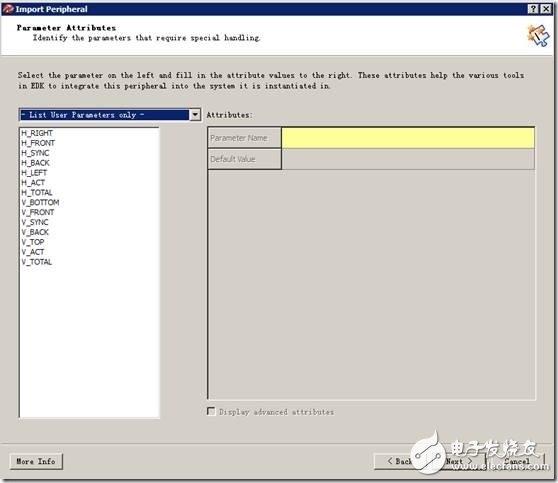The image size is (558, 483).
Task: Enable Display advanced attributes checkbox
Action: point(211,411)
